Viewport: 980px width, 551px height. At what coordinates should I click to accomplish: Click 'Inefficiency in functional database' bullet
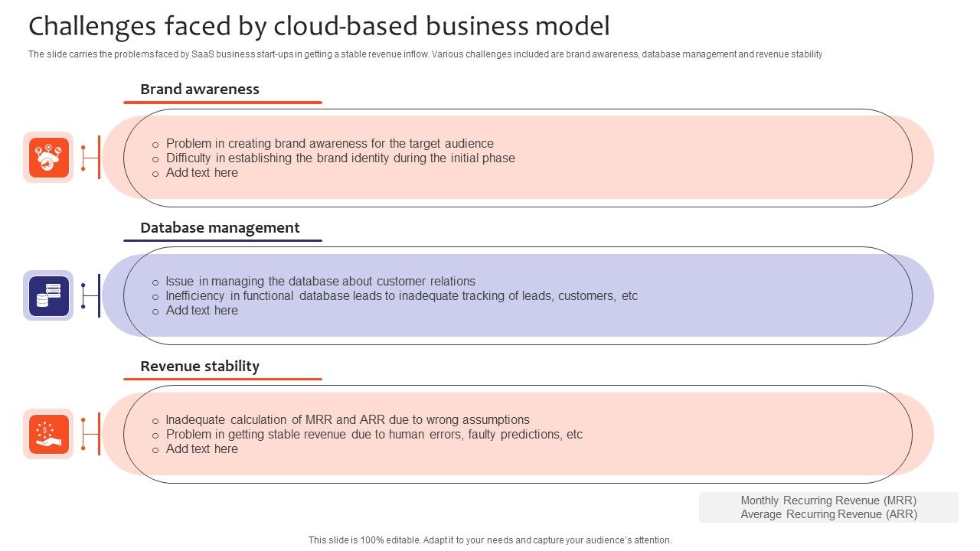click(x=401, y=296)
